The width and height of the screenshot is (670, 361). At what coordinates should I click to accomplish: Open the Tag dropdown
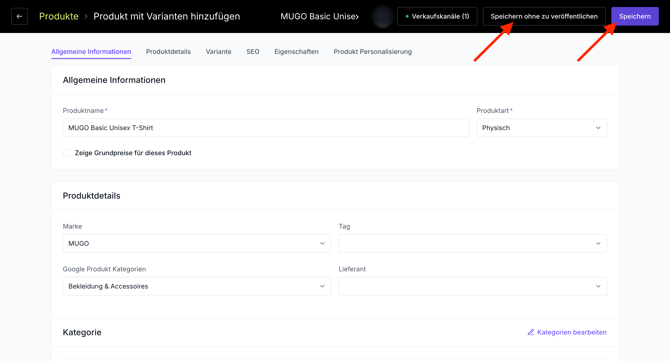[x=473, y=244]
